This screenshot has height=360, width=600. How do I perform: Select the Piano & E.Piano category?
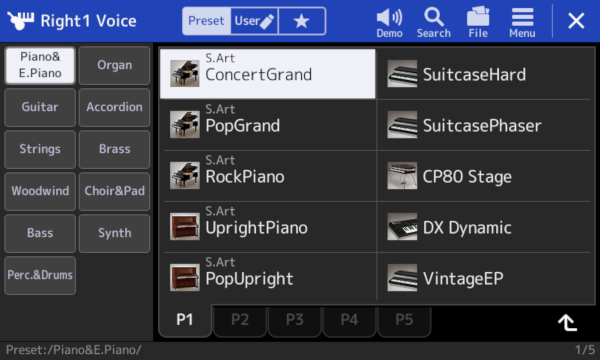pos(40,65)
